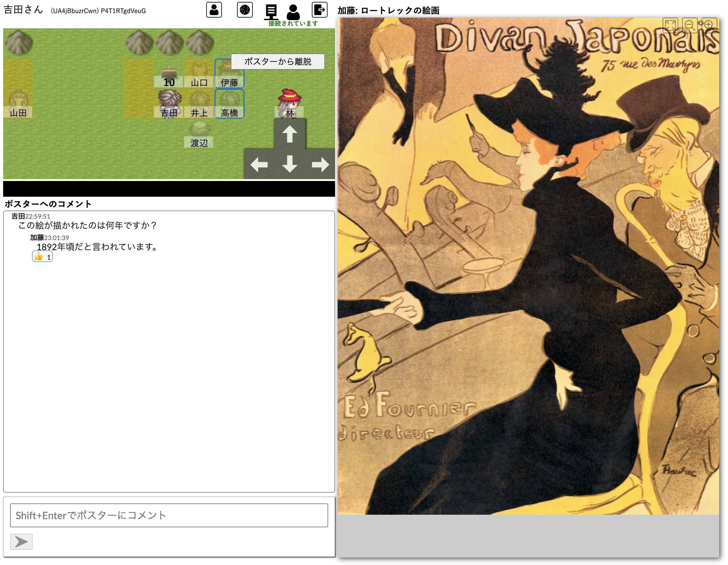Image resolution: width=728 pixels, height=565 pixels.
Task: Send the comment with arrow button
Action: pos(21,542)
